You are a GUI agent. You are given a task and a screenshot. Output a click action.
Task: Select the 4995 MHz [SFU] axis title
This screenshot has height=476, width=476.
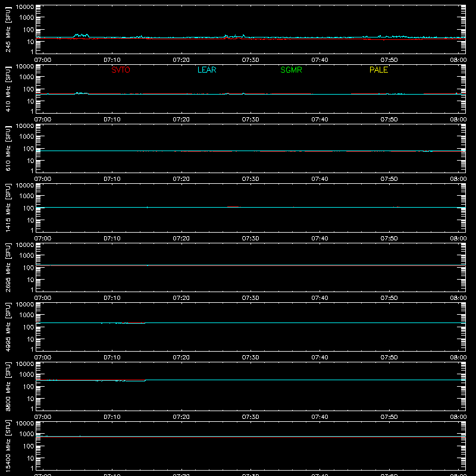point(8,327)
